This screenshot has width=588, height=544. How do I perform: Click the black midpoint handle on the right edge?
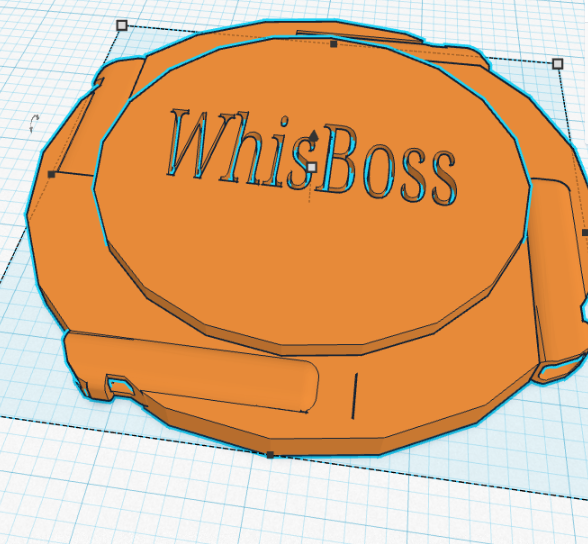point(585,233)
